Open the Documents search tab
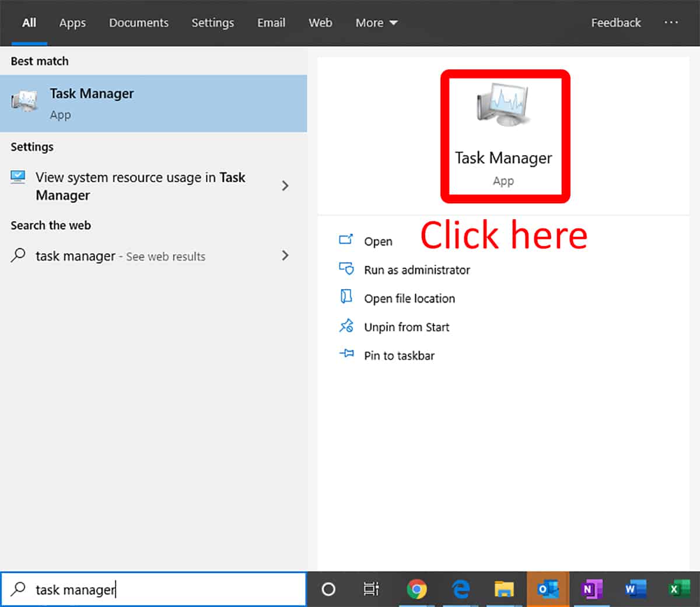 pos(139,23)
